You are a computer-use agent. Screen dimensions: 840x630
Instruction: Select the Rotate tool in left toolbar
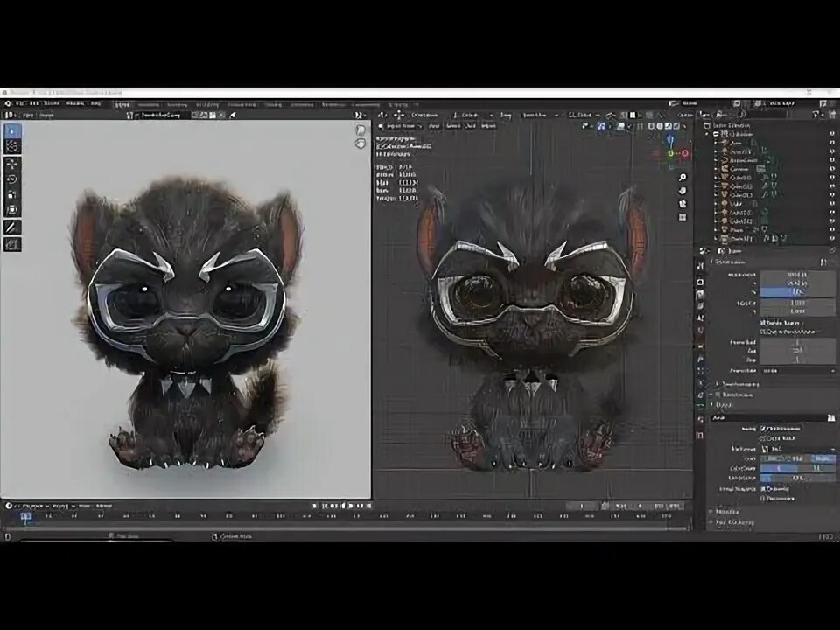(12, 179)
